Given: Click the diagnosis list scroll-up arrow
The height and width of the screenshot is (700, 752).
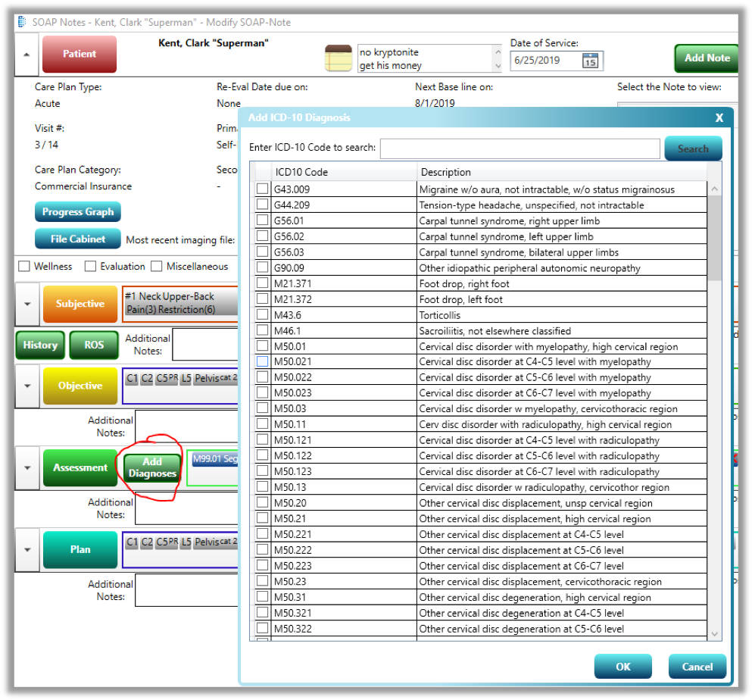Looking at the screenshot, I should 715,189.
